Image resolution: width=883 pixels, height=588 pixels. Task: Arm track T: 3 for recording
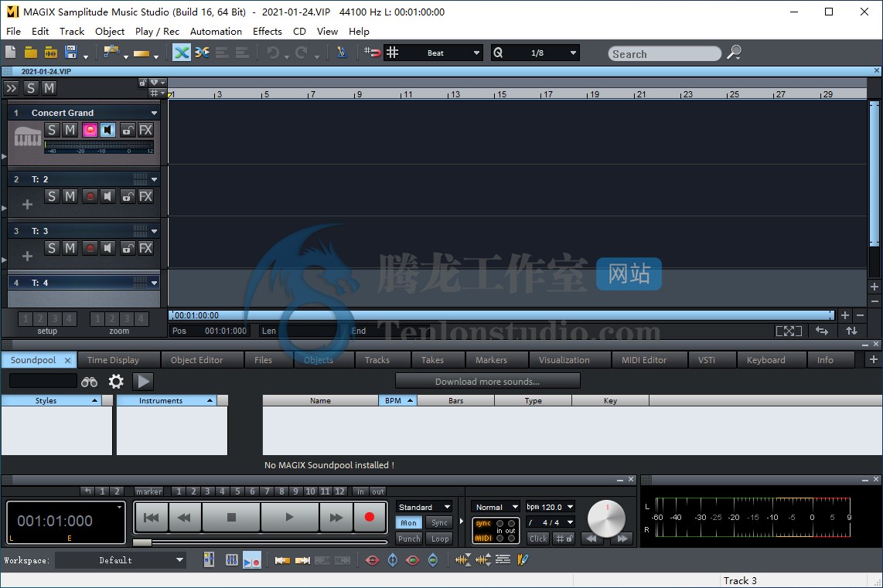[x=90, y=248]
